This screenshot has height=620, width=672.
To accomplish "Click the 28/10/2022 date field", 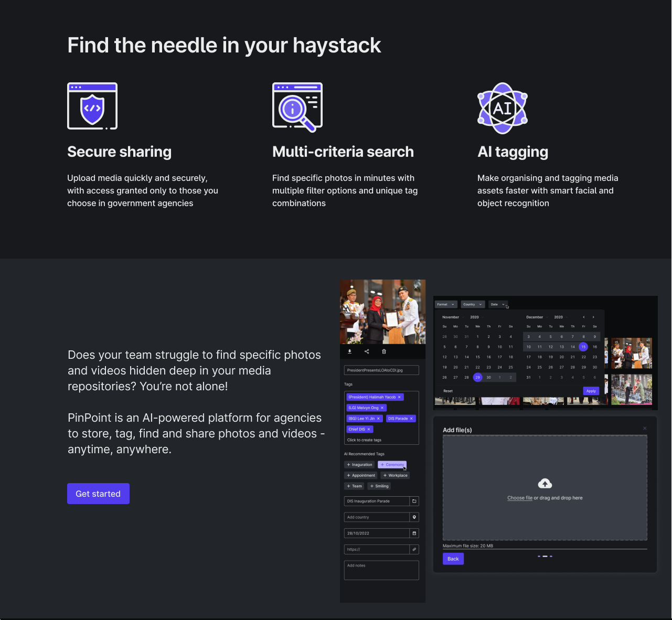I will (x=377, y=533).
